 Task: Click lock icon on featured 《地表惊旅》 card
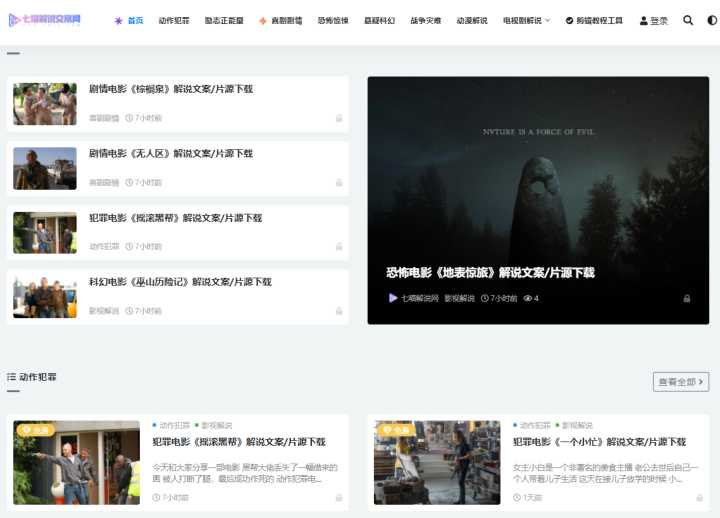686,298
